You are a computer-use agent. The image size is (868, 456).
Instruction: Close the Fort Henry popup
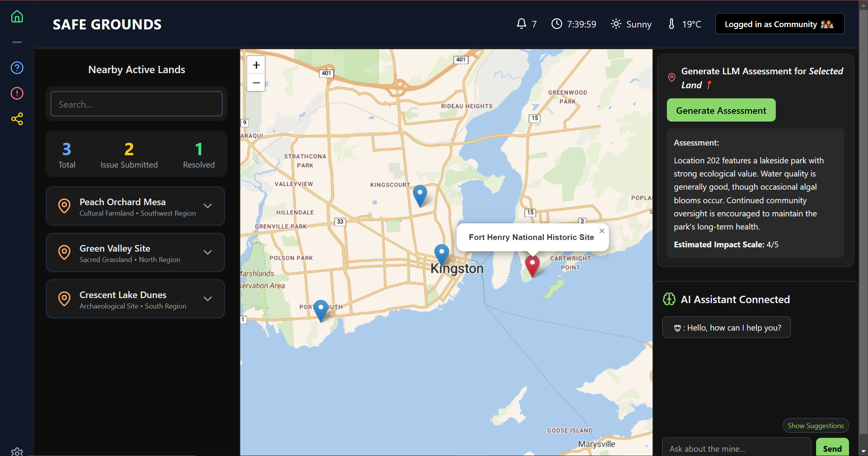pos(602,231)
